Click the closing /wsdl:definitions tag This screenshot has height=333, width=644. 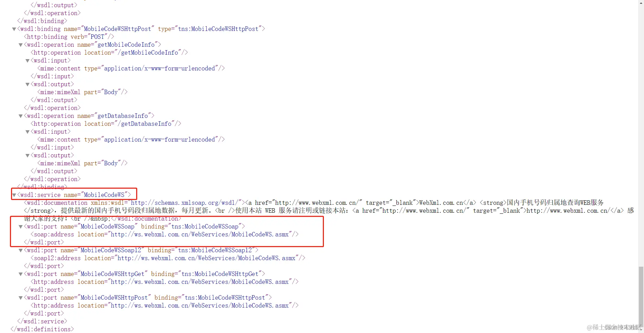[x=42, y=329]
